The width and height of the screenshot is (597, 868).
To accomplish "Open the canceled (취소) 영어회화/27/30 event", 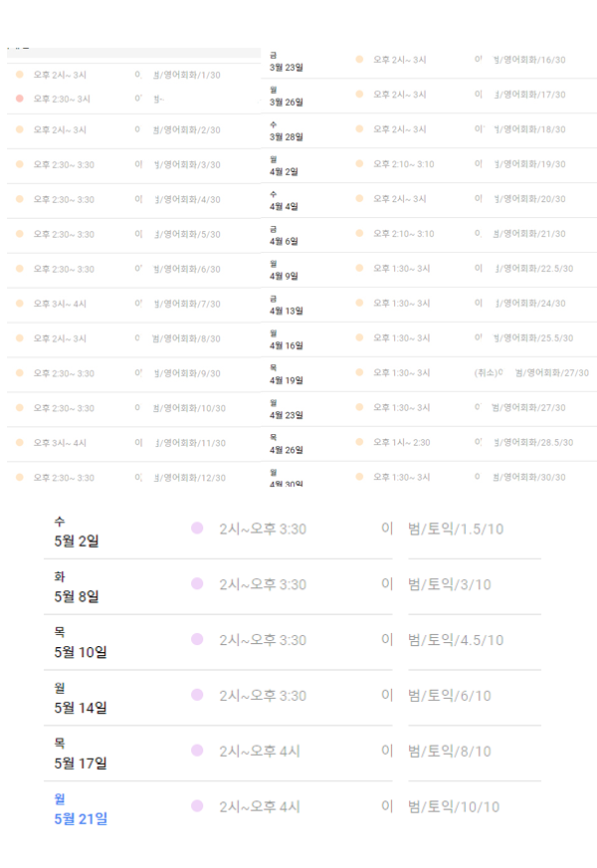I will (531, 372).
